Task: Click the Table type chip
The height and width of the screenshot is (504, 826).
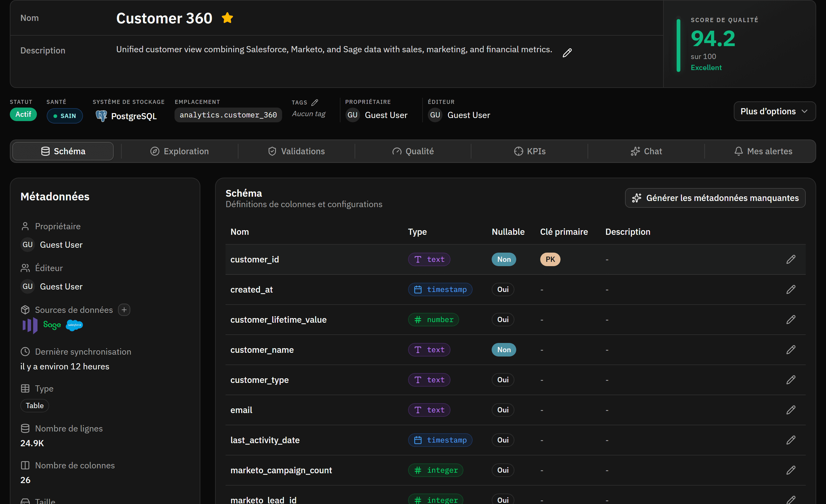Action: [x=34, y=406]
